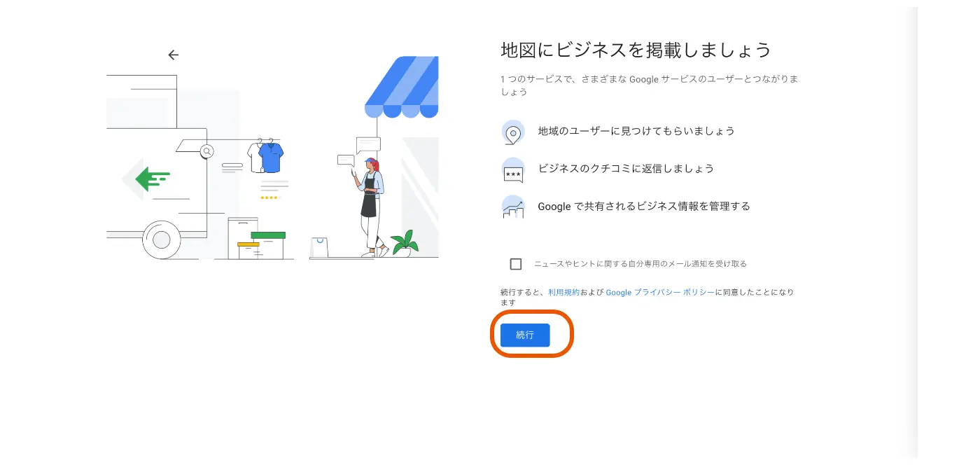Image resolution: width=980 pixels, height=465 pixels.
Task: Click the business info chart icon
Action: point(513,207)
